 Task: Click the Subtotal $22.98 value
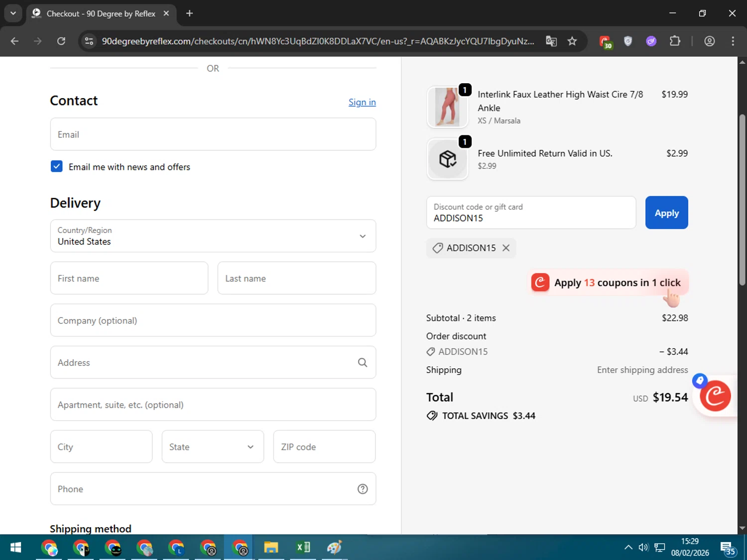tap(675, 318)
